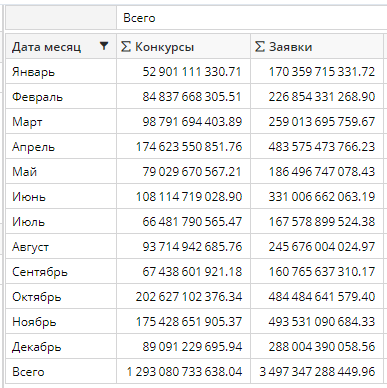Select the Март row label
Screen dimensions: 387x388
(x=27, y=122)
